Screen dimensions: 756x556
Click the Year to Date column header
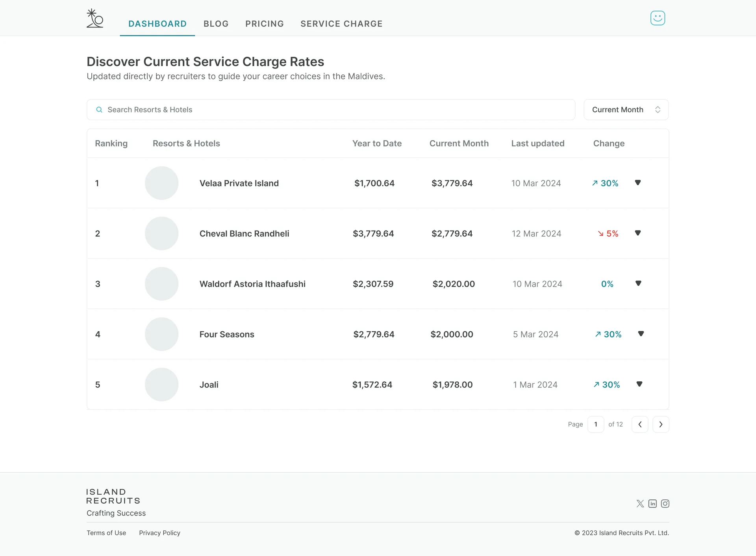pyautogui.click(x=377, y=143)
